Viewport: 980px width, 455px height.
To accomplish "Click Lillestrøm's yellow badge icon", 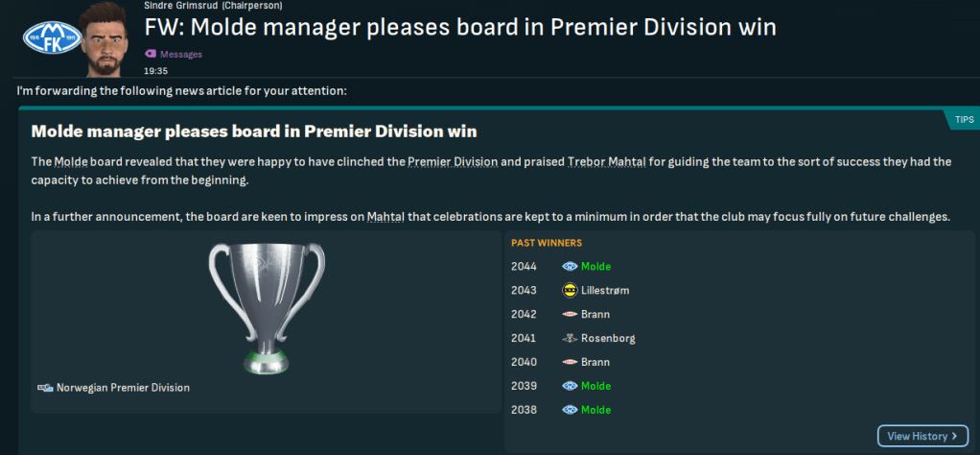I will 570,290.
